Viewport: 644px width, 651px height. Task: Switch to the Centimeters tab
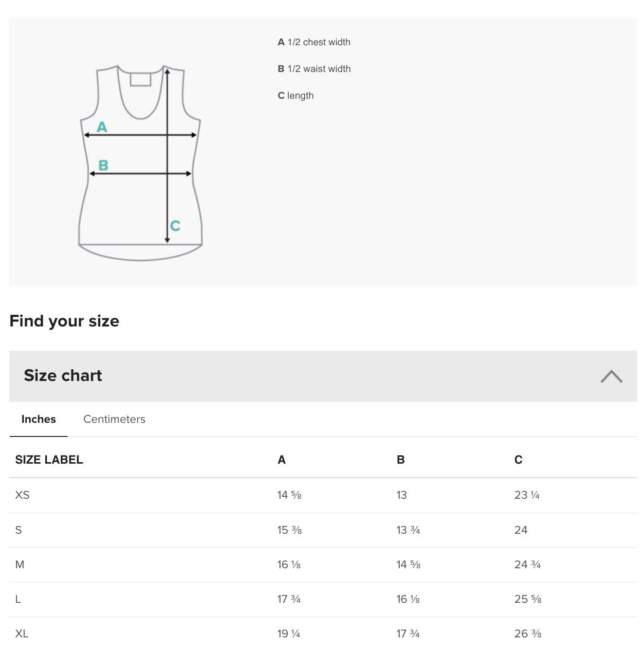114,419
